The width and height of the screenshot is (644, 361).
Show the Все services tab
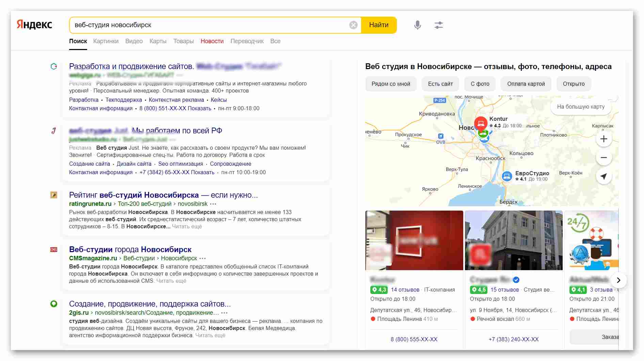pos(275,41)
